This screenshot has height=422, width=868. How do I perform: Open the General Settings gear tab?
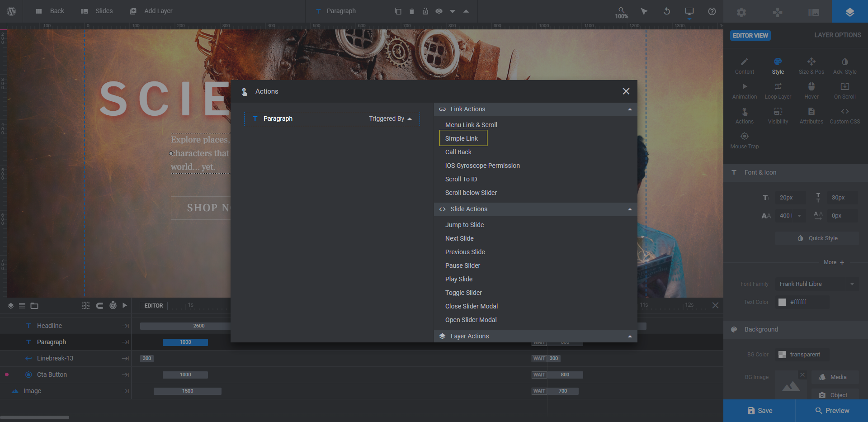point(741,12)
